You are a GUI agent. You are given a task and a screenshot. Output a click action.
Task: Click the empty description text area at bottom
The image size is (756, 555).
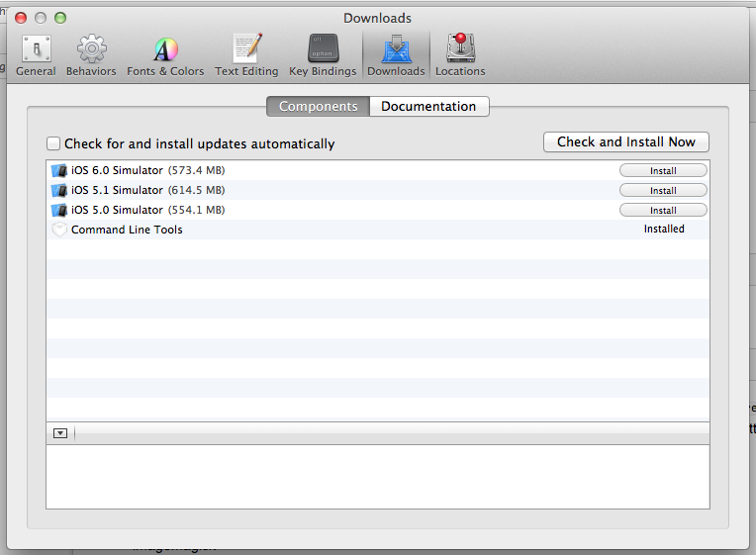[x=378, y=477]
